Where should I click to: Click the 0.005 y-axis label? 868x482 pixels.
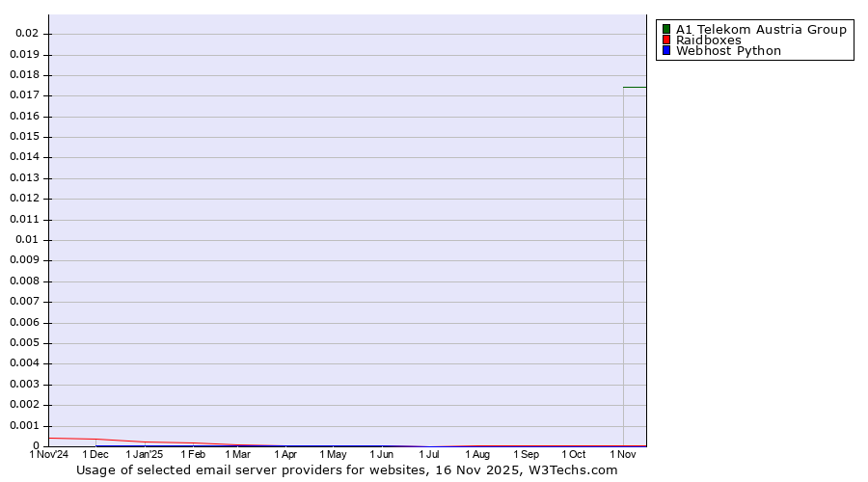click(x=25, y=343)
